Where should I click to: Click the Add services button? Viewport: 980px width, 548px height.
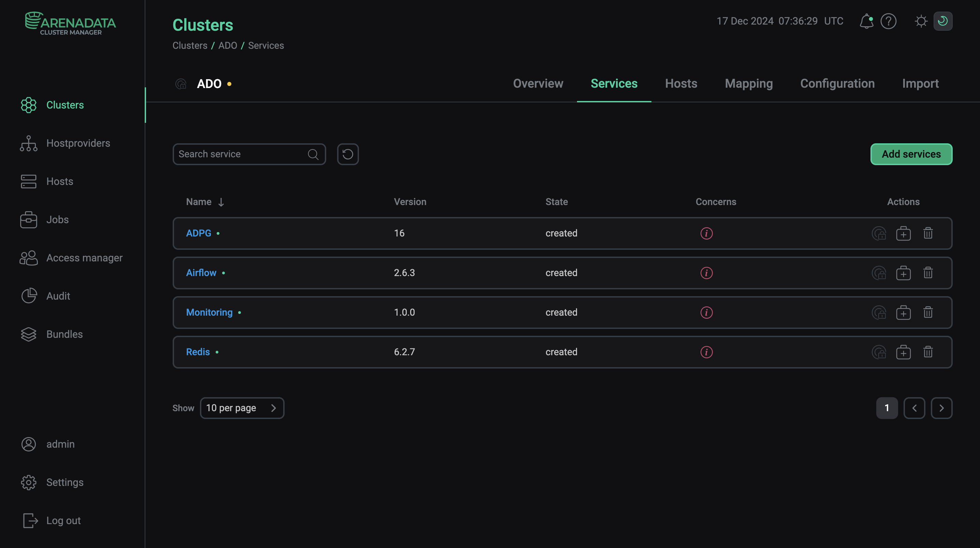pyautogui.click(x=911, y=154)
